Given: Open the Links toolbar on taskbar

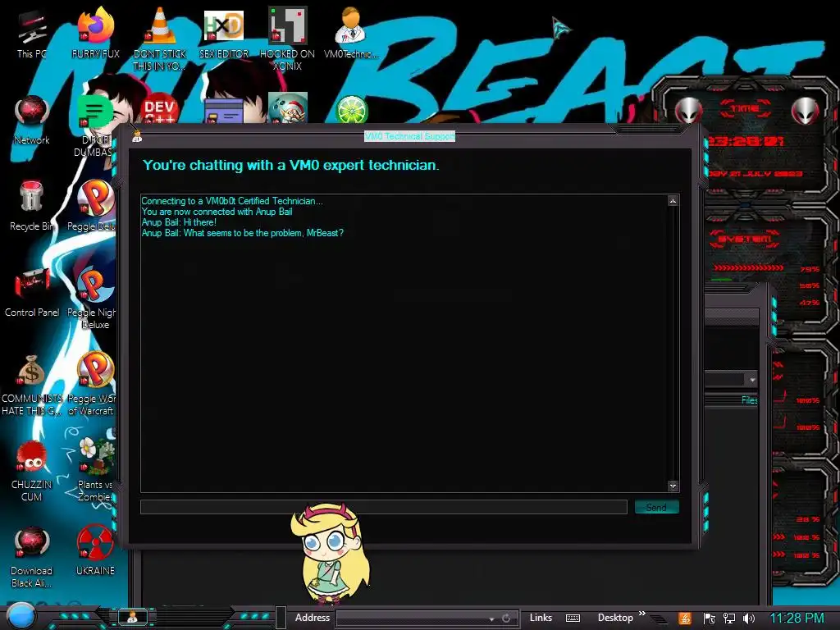Looking at the screenshot, I should tap(541, 618).
